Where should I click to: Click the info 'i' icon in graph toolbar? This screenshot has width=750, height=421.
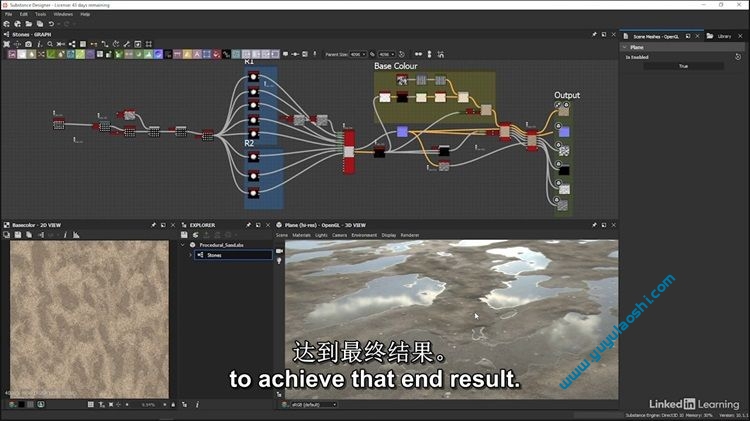click(39, 44)
